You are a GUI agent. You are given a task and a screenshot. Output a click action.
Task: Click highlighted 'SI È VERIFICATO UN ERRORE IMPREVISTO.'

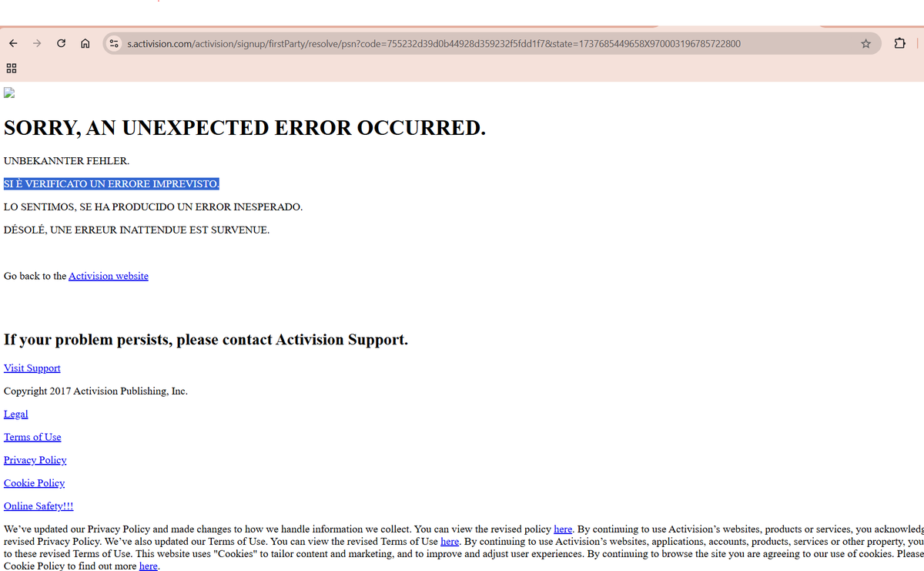(x=112, y=184)
